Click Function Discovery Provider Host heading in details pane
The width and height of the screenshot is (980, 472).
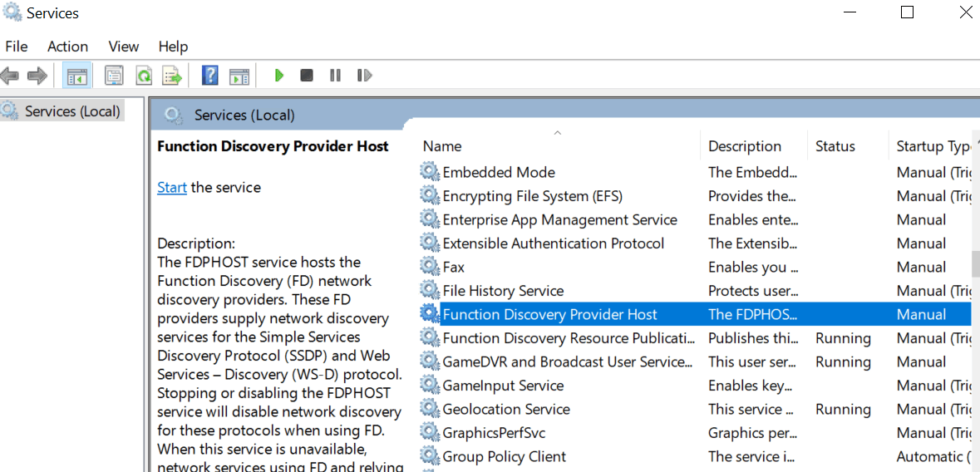[273, 145]
